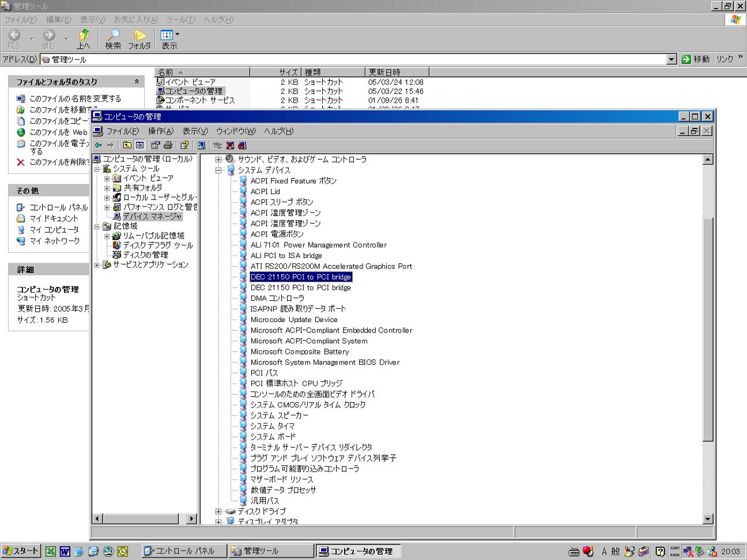747x560 pixels.
Task: Open コントロール パネル link under その他
Action: click(59, 207)
